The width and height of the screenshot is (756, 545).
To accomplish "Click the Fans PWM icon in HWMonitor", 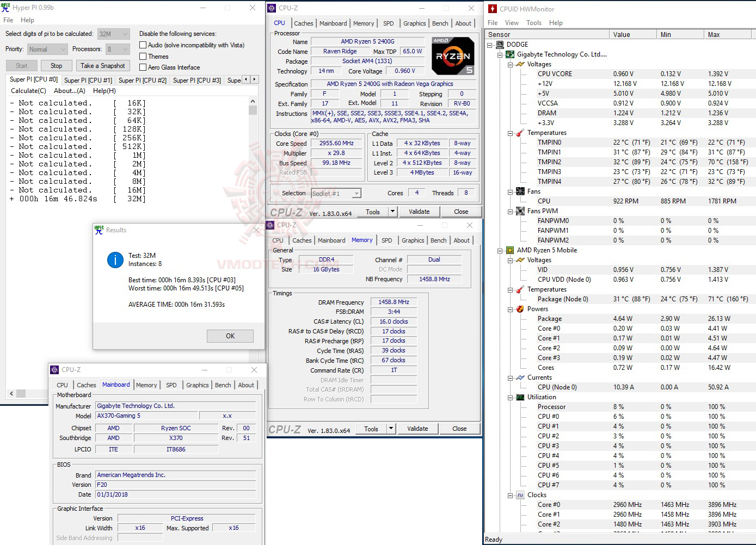I will [520, 211].
